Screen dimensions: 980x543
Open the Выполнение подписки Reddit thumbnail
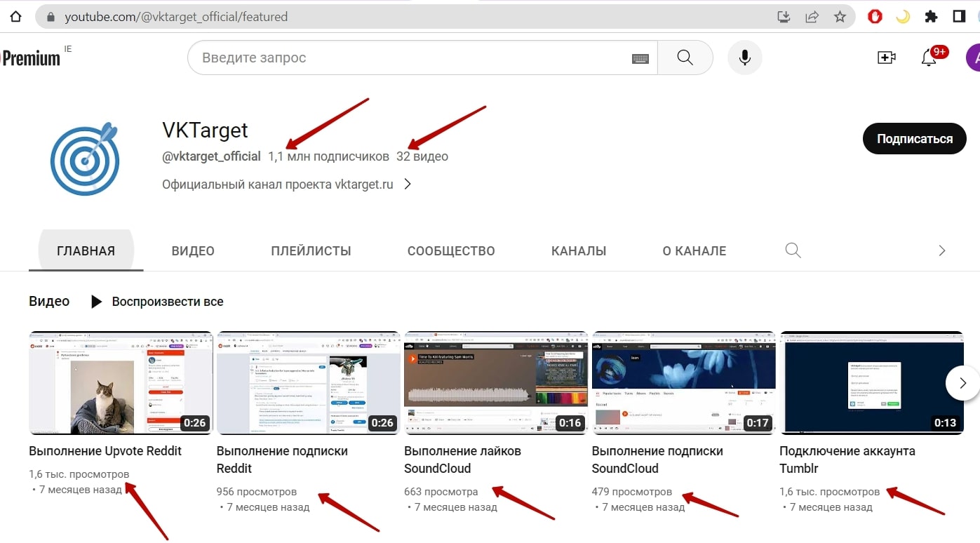click(308, 383)
